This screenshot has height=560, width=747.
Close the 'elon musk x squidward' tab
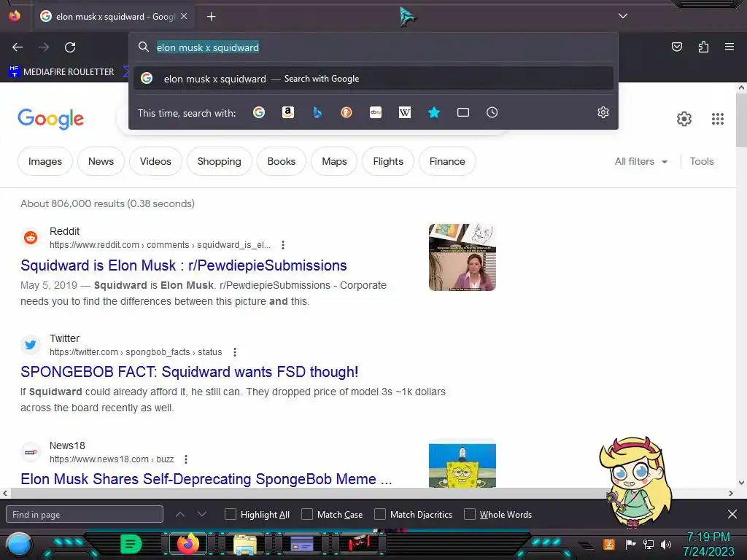coord(184,16)
